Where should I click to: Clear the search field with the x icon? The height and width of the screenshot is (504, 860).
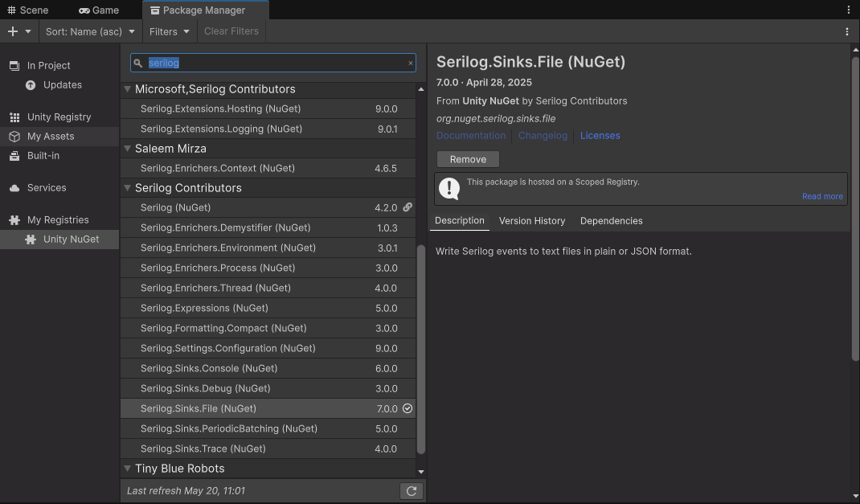click(411, 63)
